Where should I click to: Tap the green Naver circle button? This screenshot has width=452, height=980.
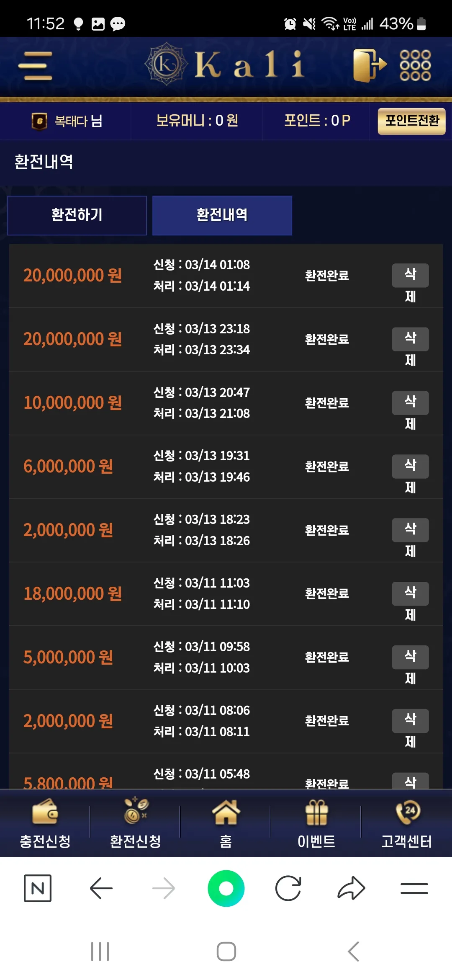[x=226, y=888]
